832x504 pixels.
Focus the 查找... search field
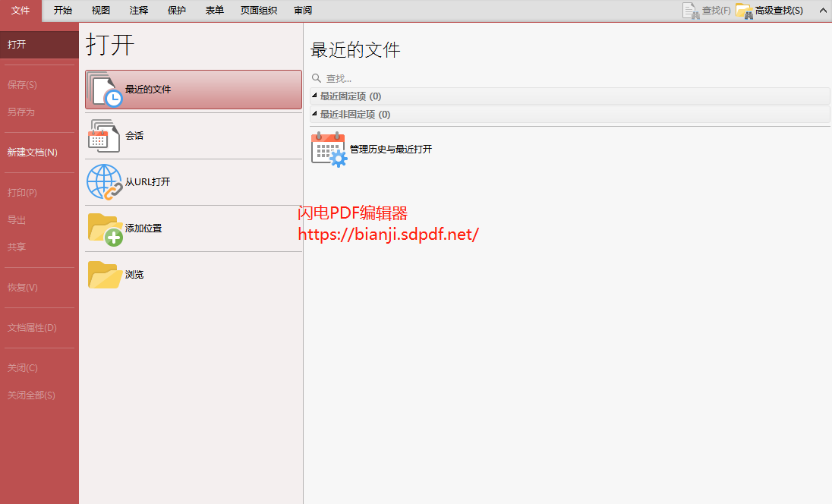coord(570,78)
